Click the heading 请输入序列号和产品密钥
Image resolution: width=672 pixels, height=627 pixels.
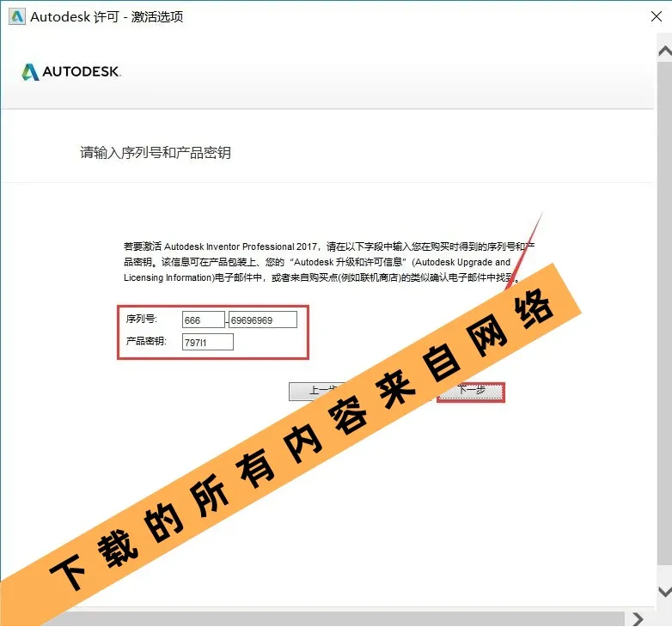point(156,153)
